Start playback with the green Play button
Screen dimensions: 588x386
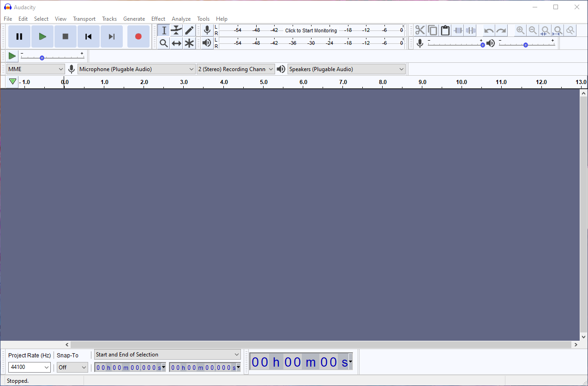coord(42,36)
